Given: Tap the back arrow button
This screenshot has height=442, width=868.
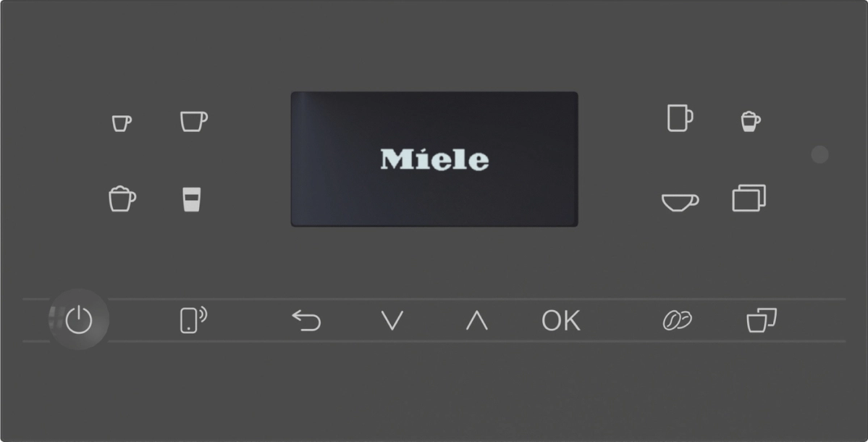Looking at the screenshot, I should click(307, 321).
